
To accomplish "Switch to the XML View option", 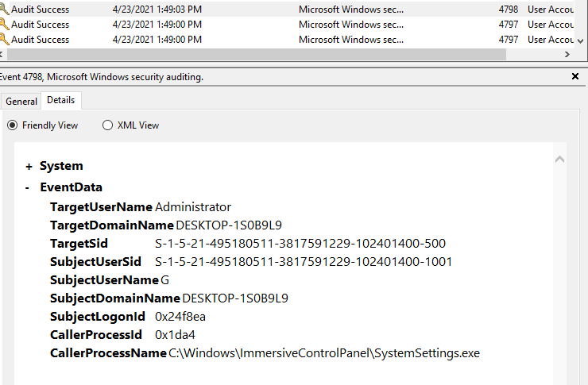I will [x=108, y=125].
